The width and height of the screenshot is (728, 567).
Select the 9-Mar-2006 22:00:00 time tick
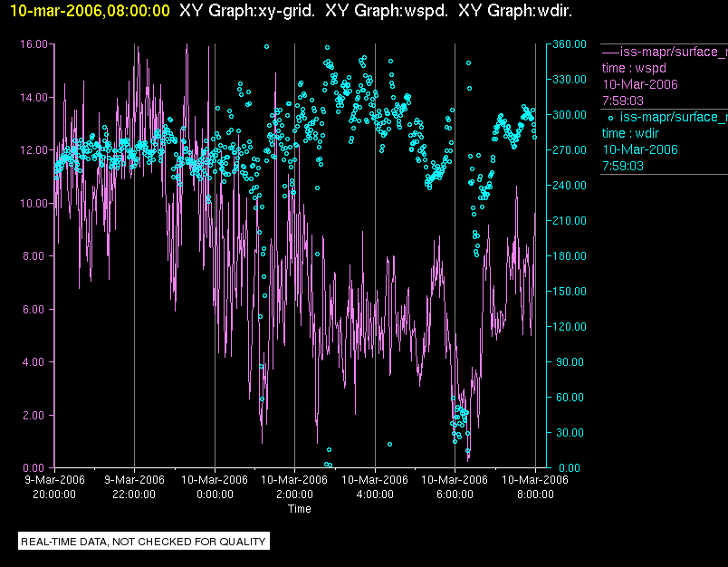coord(134,486)
